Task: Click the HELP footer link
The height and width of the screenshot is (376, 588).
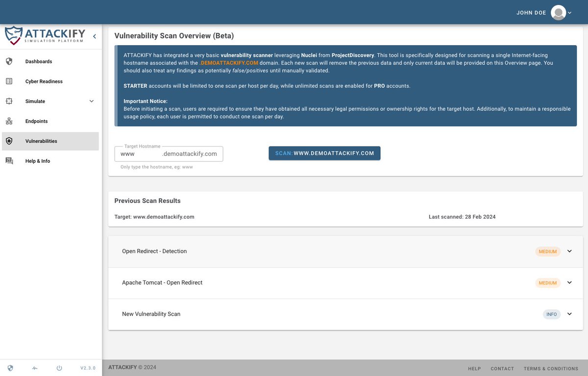Action: point(474,369)
